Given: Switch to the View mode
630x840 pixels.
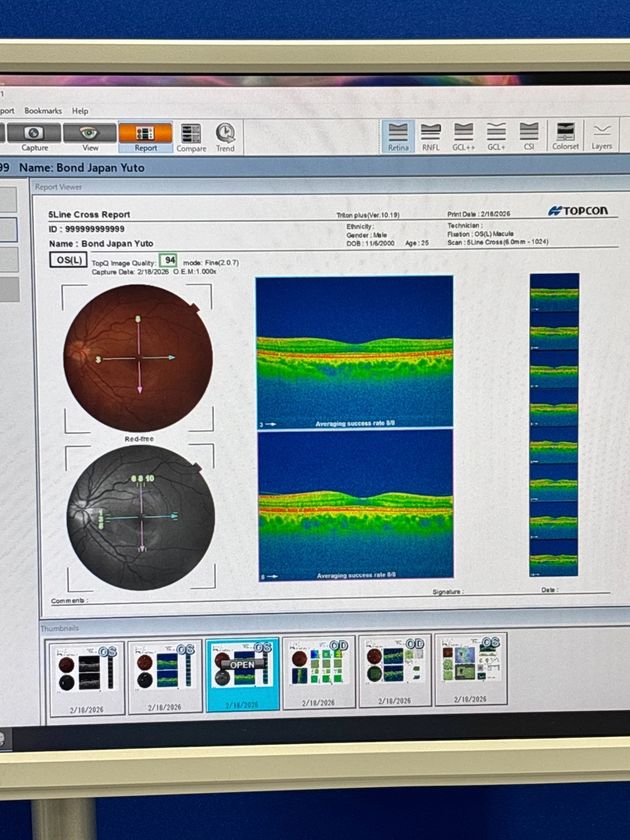Looking at the screenshot, I should [x=90, y=137].
